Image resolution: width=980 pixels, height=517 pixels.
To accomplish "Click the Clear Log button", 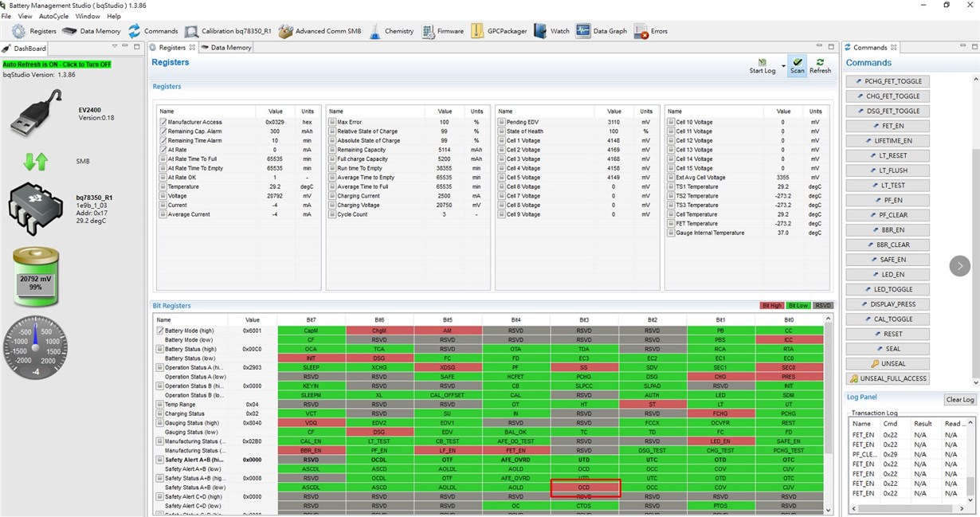I will pos(959,400).
